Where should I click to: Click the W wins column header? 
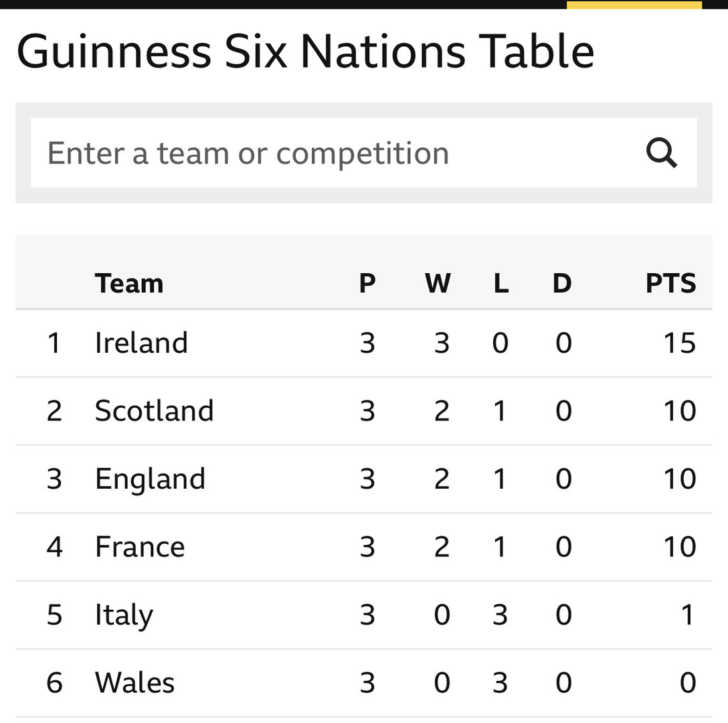(438, 283)
